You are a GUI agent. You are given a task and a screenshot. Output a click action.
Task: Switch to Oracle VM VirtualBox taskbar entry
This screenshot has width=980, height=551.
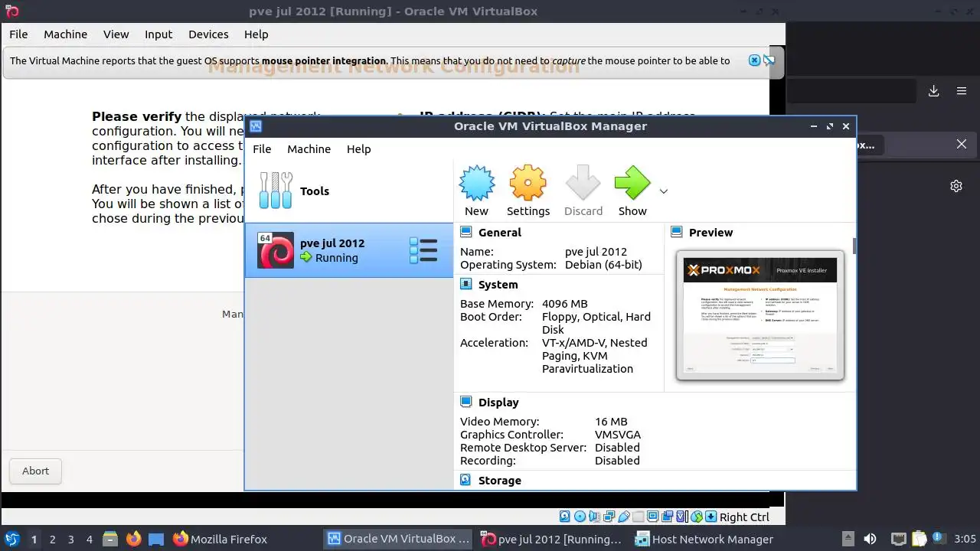pyautogui.click(x=397, y=539)
